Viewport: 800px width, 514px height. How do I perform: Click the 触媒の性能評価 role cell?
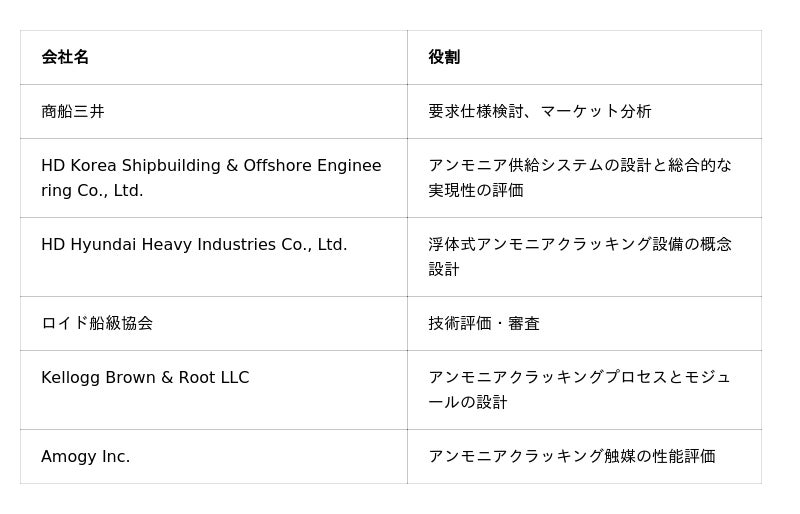coord(572,456)
